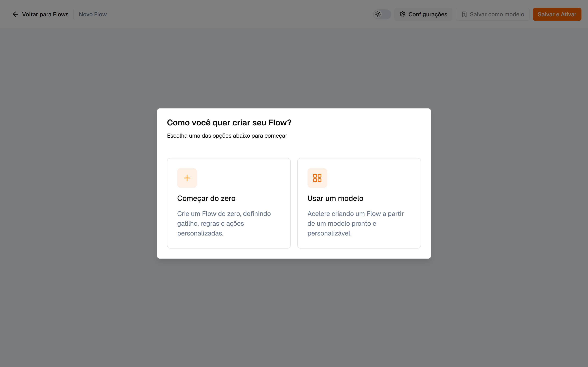Click the dialog title 'Como você quer criar seu Flow?'

[229, 123]
